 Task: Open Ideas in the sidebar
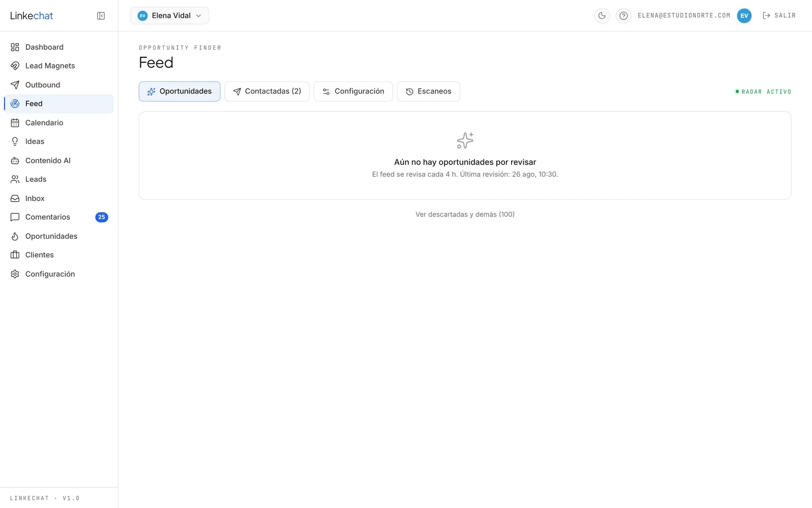point(59,142)
